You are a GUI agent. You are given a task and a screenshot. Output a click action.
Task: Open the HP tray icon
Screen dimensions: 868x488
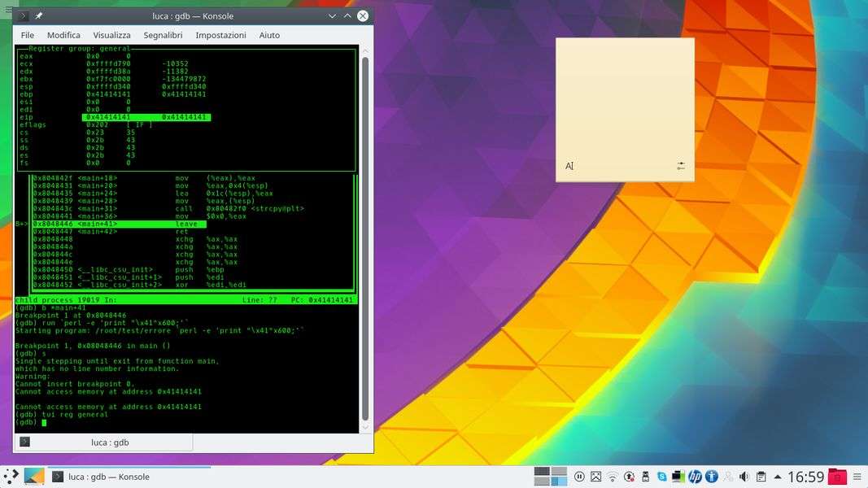point(695,477)
